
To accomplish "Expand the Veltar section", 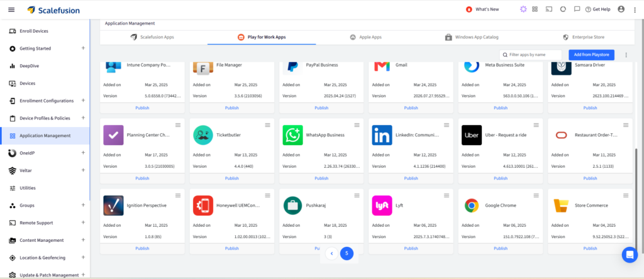I will (x=83, y=170).
